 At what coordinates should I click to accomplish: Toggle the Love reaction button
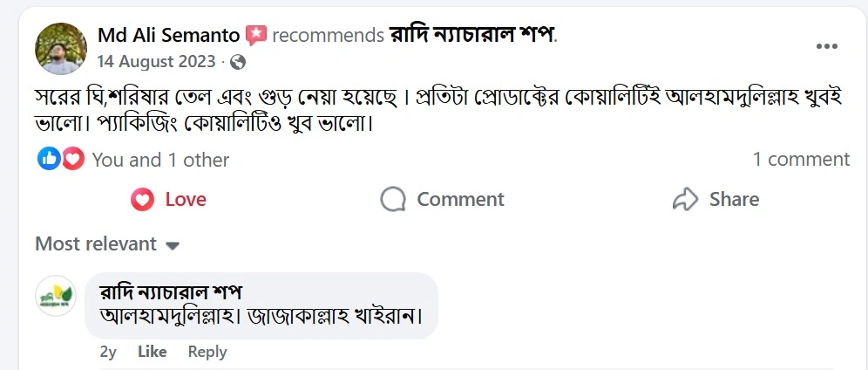click(x=169, y=200)
